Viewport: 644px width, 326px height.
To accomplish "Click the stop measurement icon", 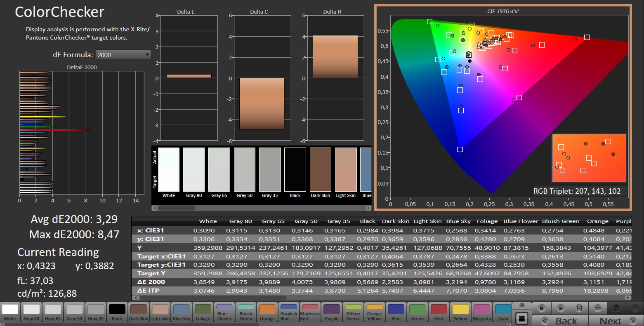I will [x=542, y=308].
